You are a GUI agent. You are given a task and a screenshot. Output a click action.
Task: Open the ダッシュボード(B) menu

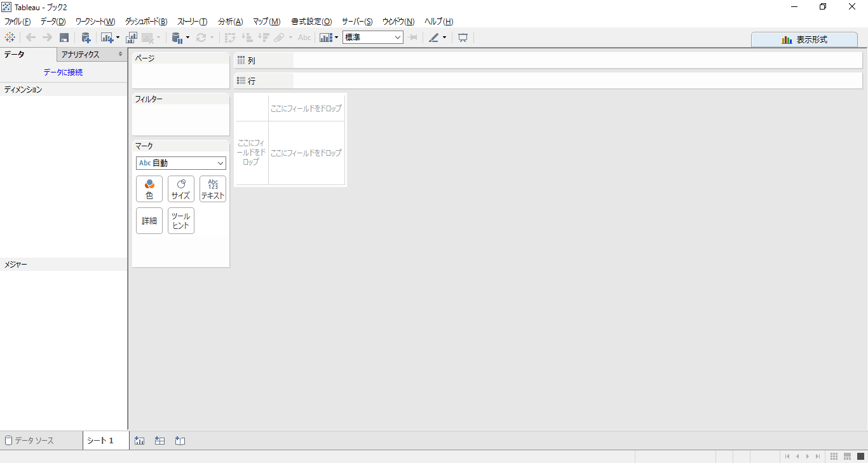pyautogui.click(x=146, y=22)
